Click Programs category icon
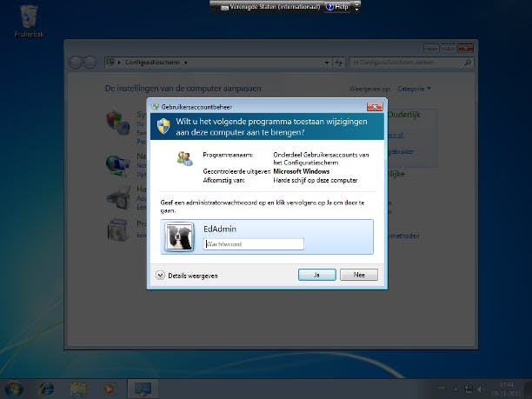 tap(117, 230)
